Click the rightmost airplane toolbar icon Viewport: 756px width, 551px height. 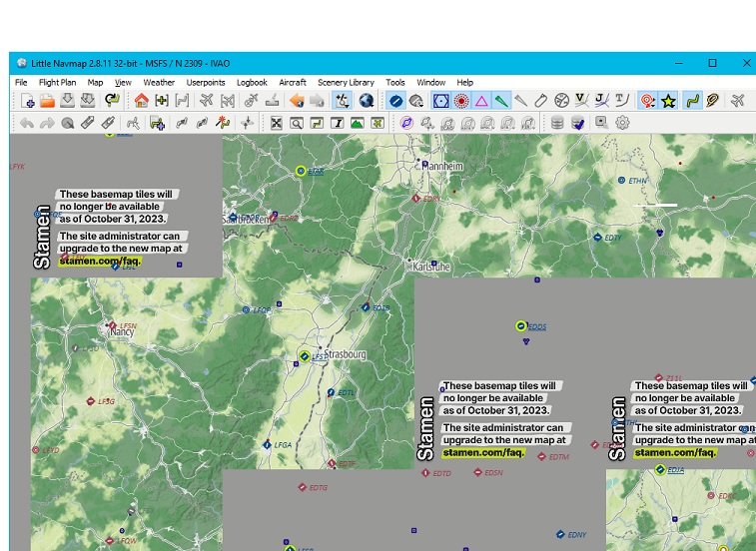pos(737,101)
